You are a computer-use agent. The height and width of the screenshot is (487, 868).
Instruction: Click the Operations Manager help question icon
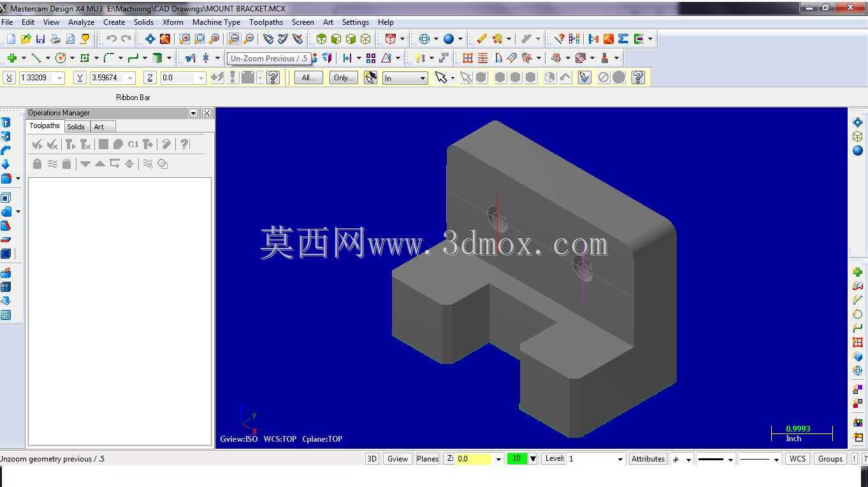click(x=184, y=145)
